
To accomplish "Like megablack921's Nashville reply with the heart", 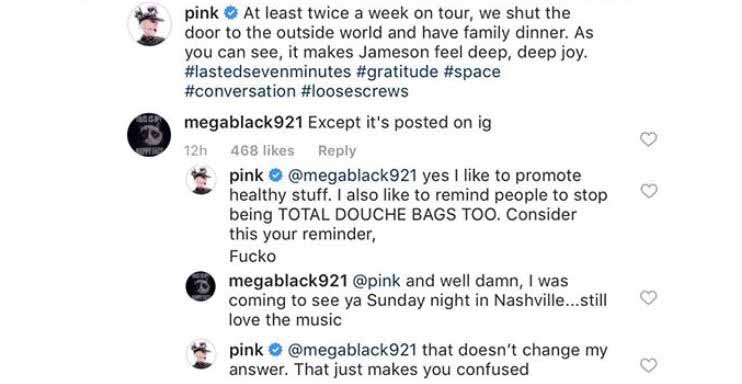I will pos(648,297).
